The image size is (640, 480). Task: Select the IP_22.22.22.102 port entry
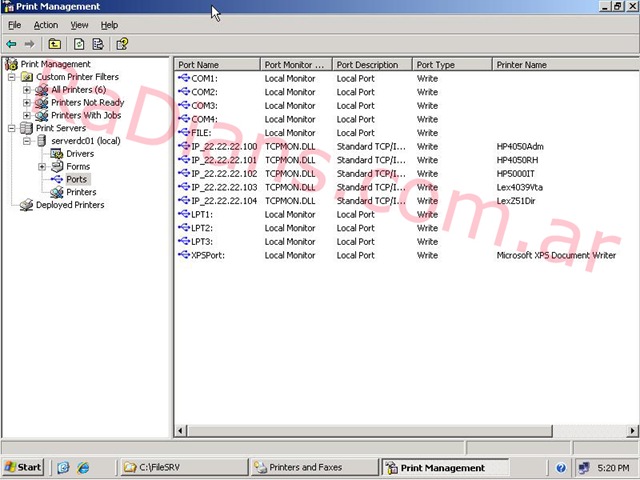click(x=217, y=173)
